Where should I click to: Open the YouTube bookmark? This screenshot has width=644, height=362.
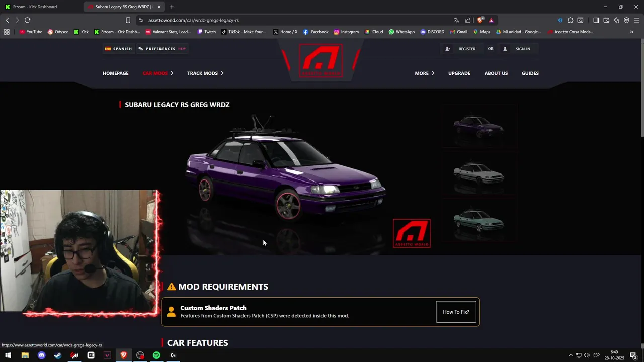31,32
